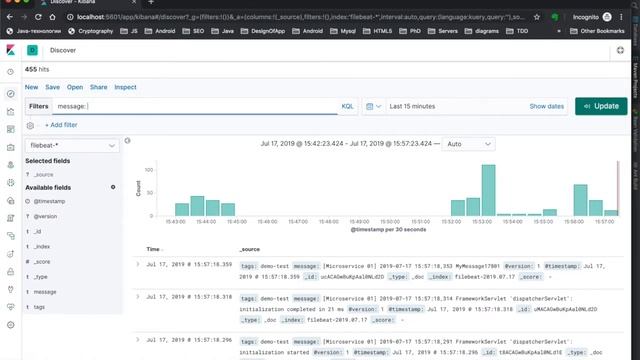Open the date quick menu calendar icon
The image size is (640, 360).
tap(373, 107)
